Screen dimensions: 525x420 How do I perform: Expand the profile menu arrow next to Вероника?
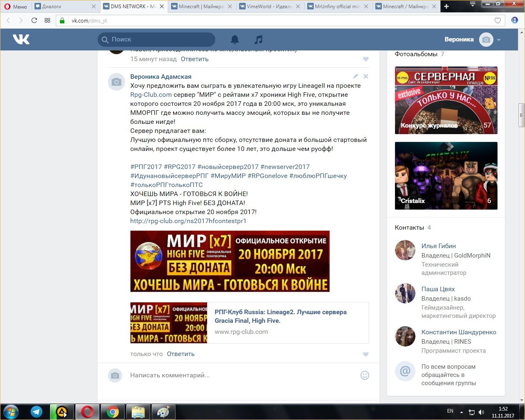(499, 40)
